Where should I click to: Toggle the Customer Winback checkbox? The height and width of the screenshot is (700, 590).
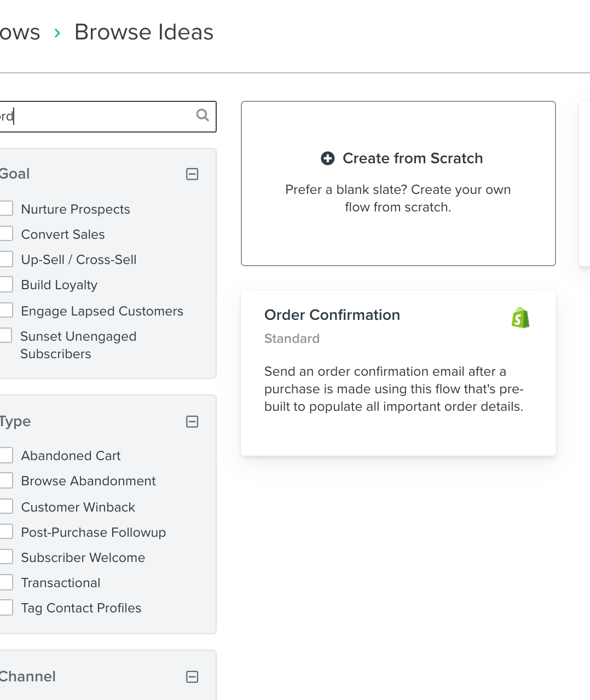point(6,506)
